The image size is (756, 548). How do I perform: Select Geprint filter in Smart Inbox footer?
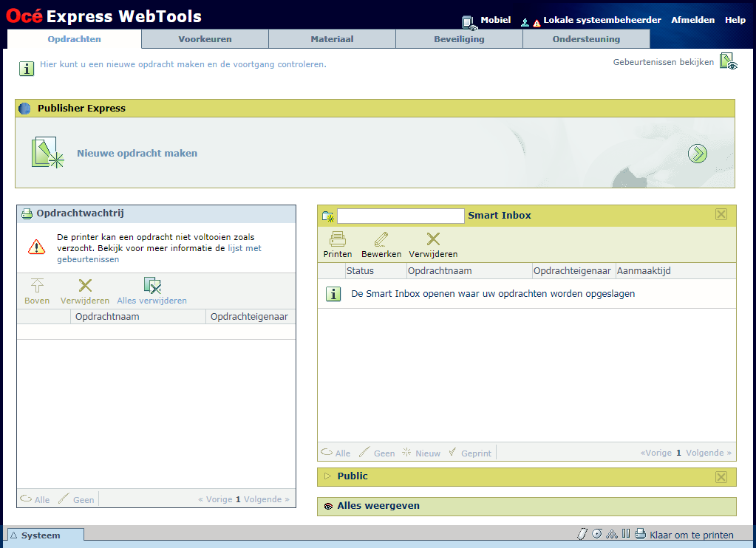click(x=470, y=453)
